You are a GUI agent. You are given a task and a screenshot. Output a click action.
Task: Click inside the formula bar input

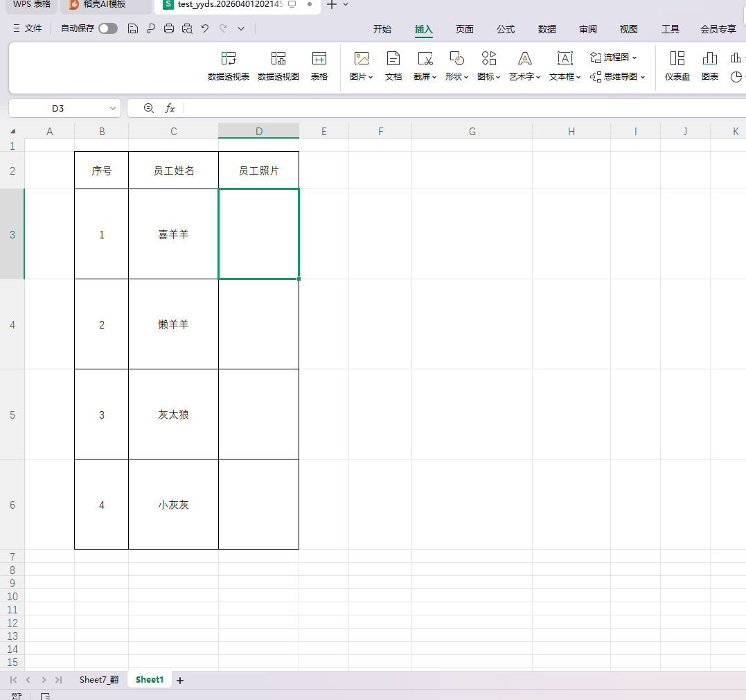click(x=464, y=109)
